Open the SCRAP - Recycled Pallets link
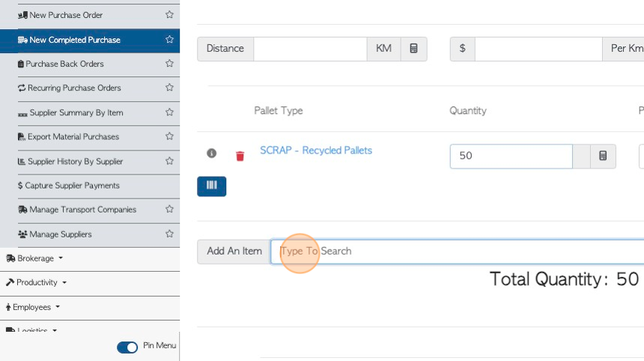 tap(316, 151)
